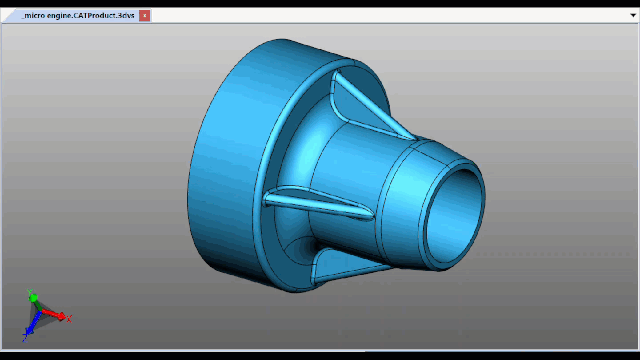Close the micro engine.CATProduct.3dvs tab

(x=144, y=16)
